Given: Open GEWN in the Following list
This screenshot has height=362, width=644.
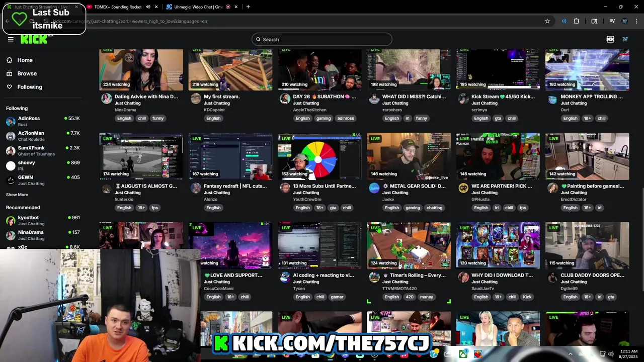Looking at the screenshot, I should (x=43, y=180).
